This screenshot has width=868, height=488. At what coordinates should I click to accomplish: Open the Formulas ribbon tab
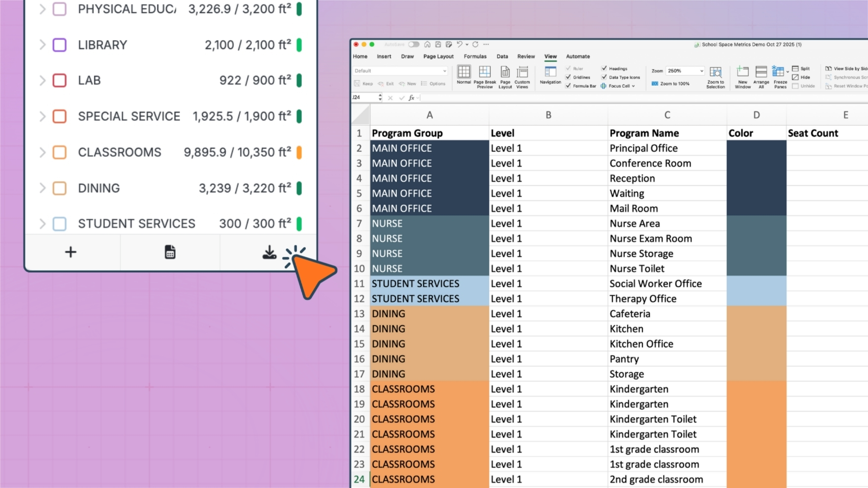(475, 57)
